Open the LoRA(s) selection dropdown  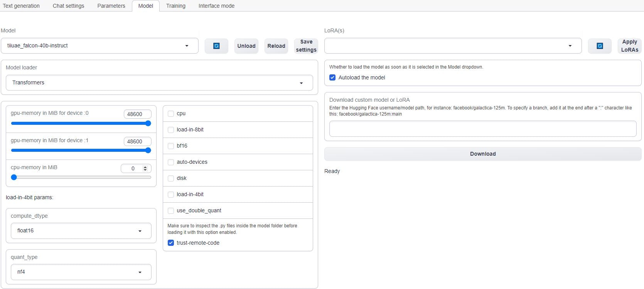[453, 46]
